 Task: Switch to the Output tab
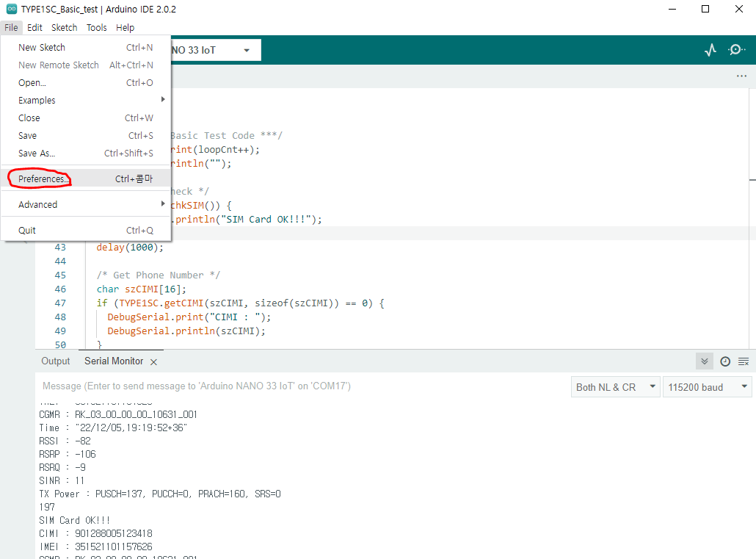pyautogui.click(x=56, y=361)
